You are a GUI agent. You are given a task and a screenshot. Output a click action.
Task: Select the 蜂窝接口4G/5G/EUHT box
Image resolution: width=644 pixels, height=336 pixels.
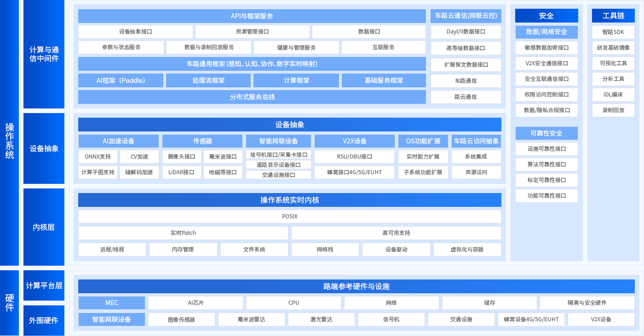coord(354,172)
